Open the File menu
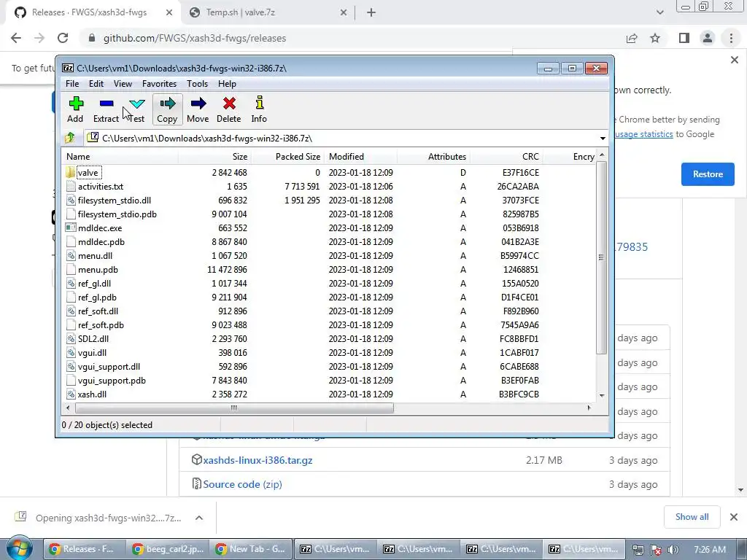 pyautogui.click(x=72, y=84)
